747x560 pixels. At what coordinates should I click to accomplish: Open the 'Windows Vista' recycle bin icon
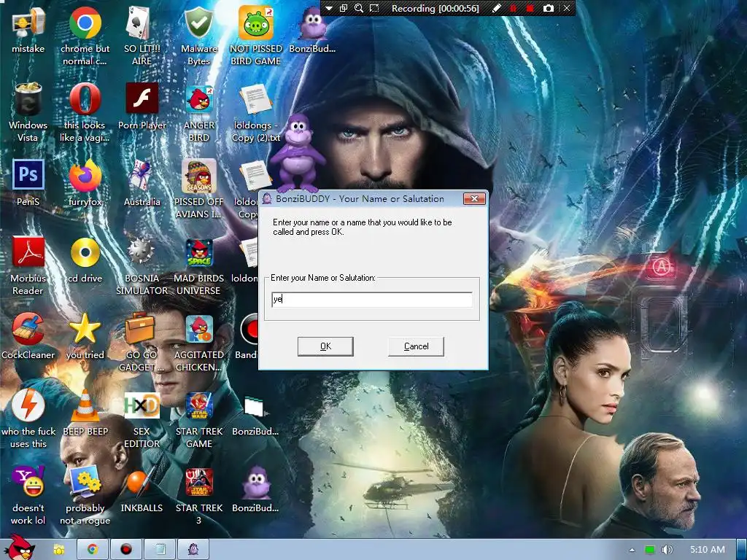pyautogui.click(x=28, y=112)
